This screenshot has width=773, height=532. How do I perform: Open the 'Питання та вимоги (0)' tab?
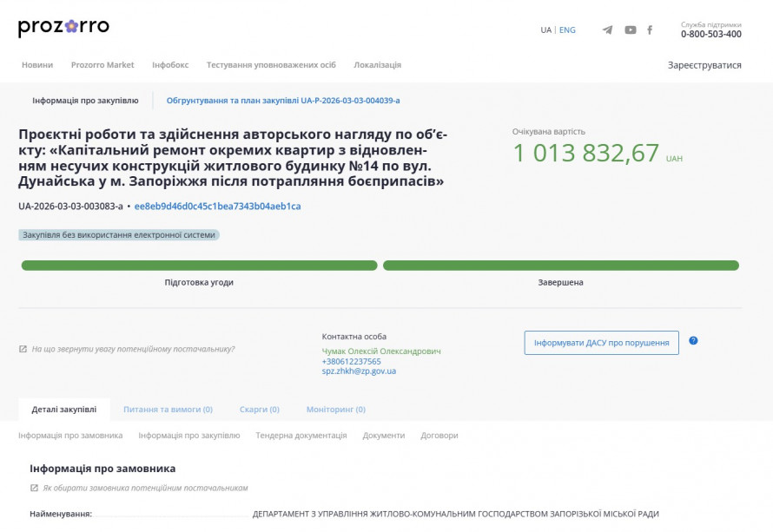[x=170, y=407]
